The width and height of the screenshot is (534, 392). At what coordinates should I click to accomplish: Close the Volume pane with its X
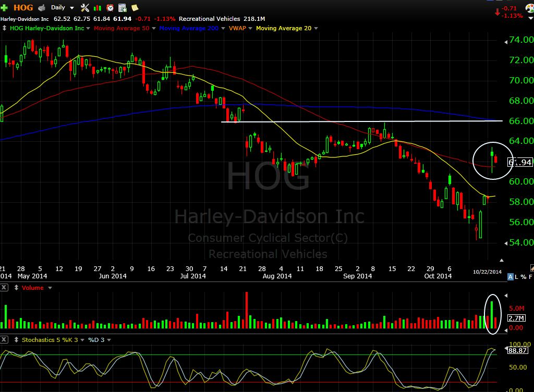tap(4, 288)
